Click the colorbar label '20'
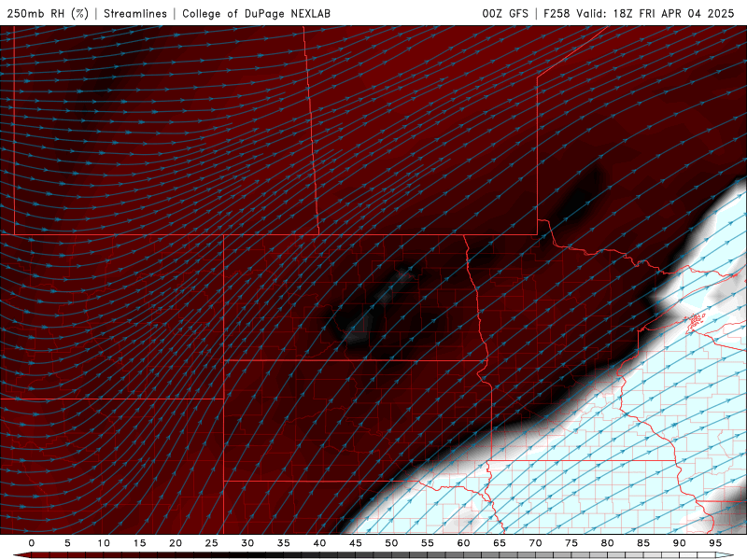This screenshot has height=560, width=747. click(x=176, y=543)
